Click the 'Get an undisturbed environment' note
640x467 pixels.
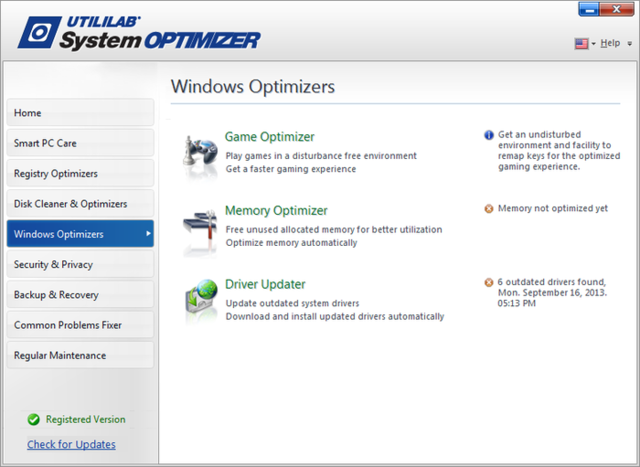(559, 151)
